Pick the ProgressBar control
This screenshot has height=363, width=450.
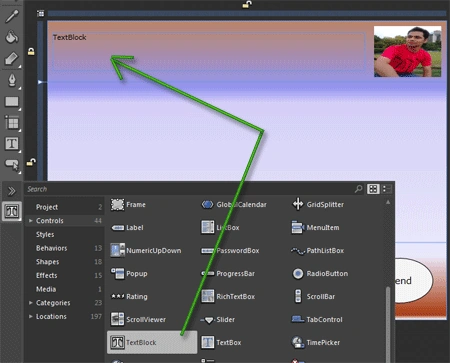(x=228, y=273)
